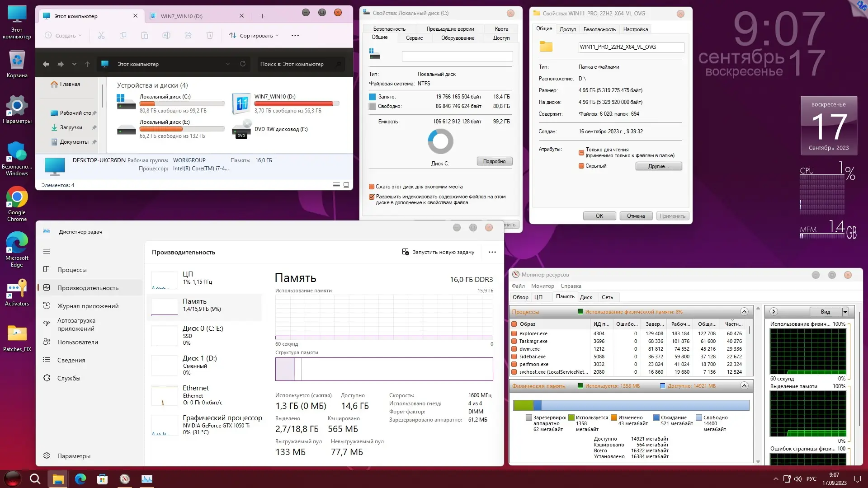This screenshot has width=868, height=488.
Task: Switch to the Disk tab in Resource Monitor
Action: coord(586,297)
